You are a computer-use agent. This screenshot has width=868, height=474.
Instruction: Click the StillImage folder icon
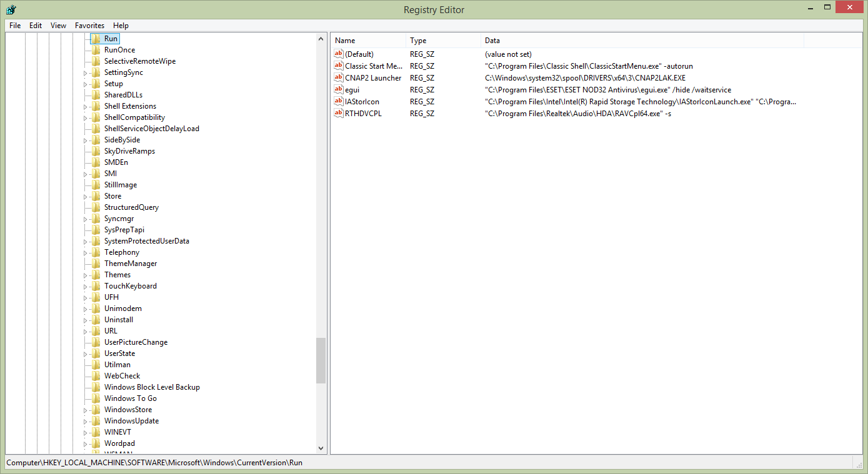pyautogui.click(x=96, y=185)
